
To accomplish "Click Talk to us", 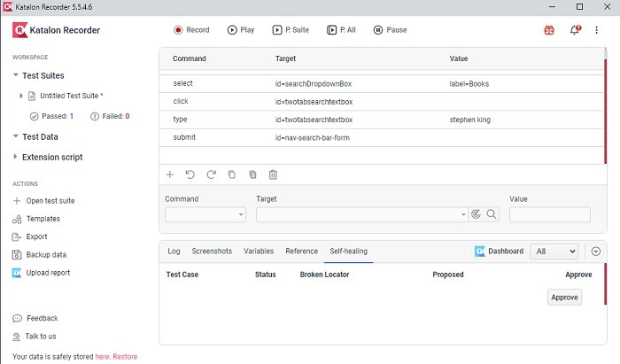I will point(35,337).
